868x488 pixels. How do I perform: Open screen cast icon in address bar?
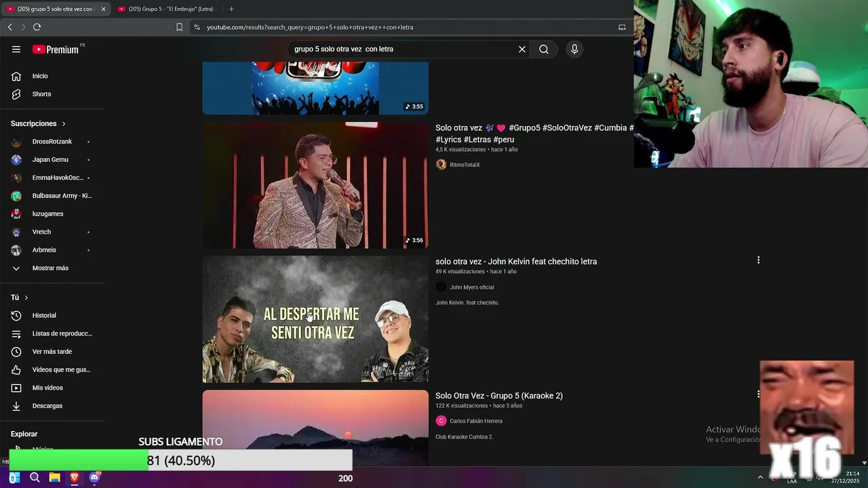(622, 27)
